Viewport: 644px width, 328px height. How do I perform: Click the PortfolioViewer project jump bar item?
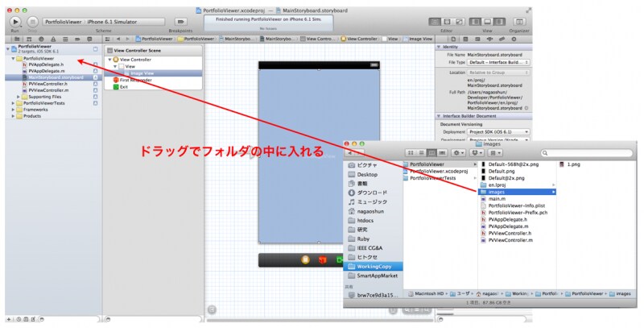154,39
